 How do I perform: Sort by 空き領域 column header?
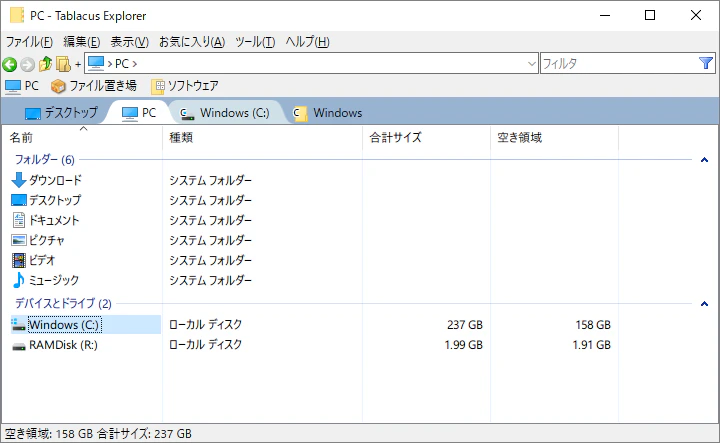(554, 137)
